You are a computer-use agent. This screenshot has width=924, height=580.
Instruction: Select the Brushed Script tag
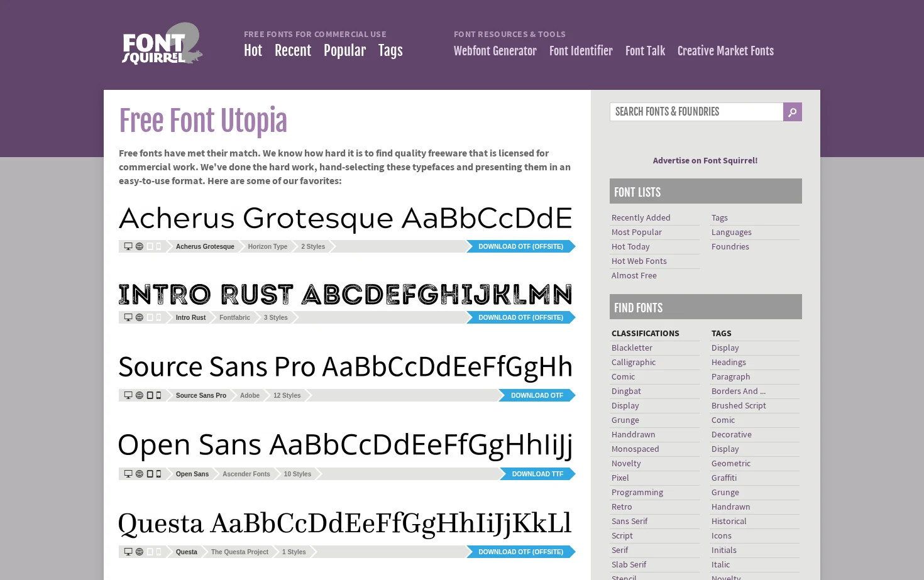tap(739, 405)
